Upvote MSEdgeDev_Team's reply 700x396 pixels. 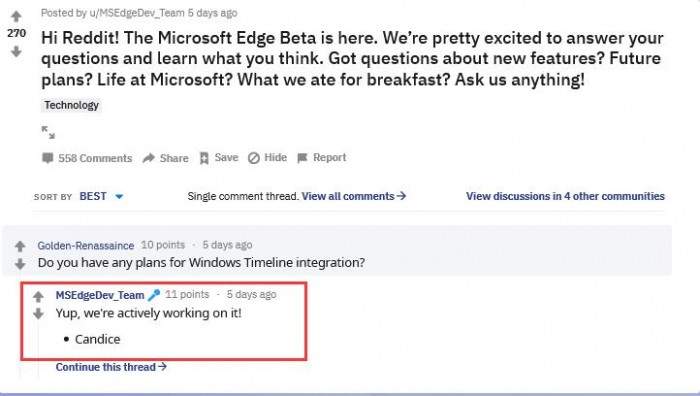pyautogui.click(x=38, y=296)
